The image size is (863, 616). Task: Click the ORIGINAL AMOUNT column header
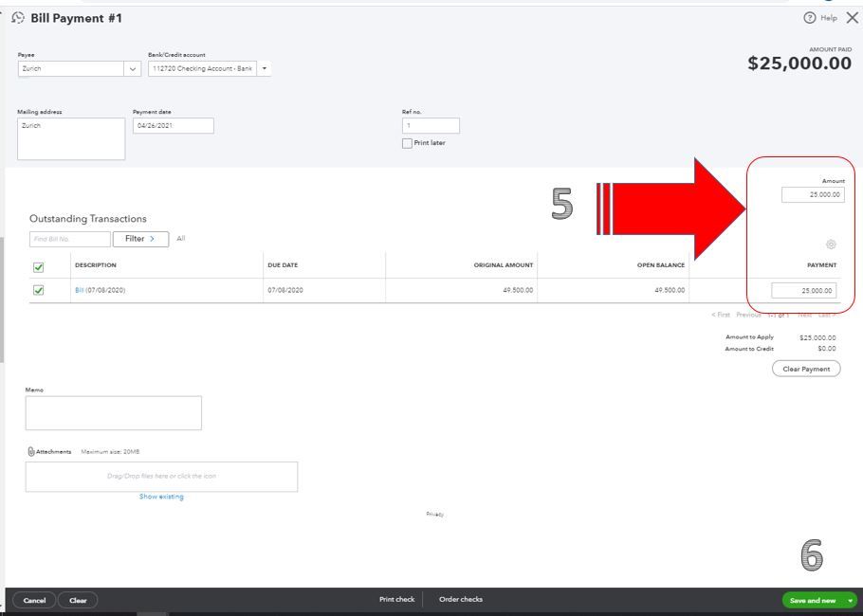[503, 265]
